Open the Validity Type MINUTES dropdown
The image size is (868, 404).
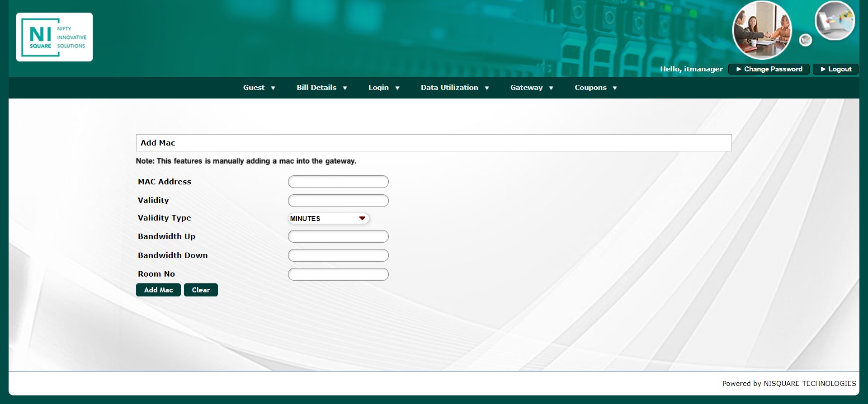328,219
